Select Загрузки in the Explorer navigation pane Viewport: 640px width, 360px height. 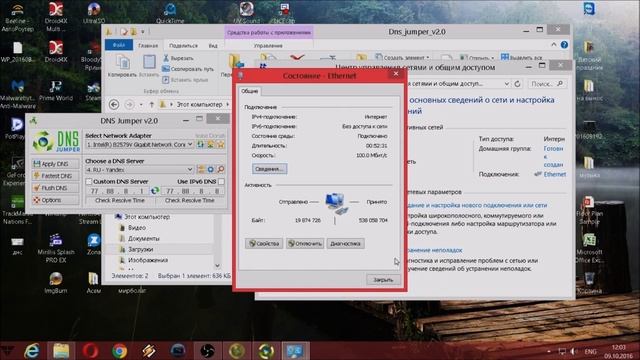(x=140, y=249)
